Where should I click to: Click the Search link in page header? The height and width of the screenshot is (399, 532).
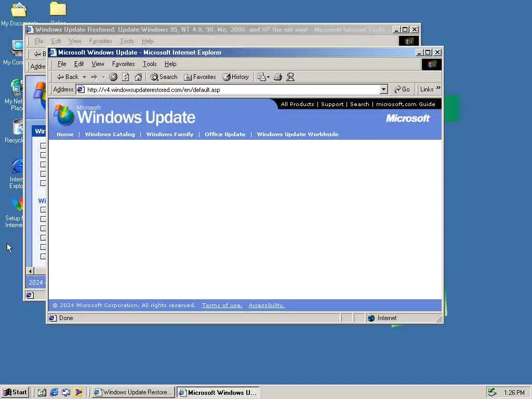360,104
